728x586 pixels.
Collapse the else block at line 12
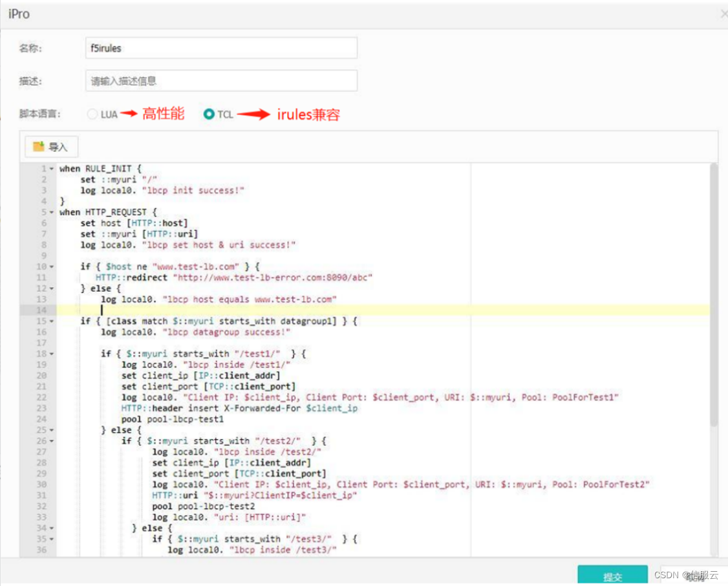point(52,289)
